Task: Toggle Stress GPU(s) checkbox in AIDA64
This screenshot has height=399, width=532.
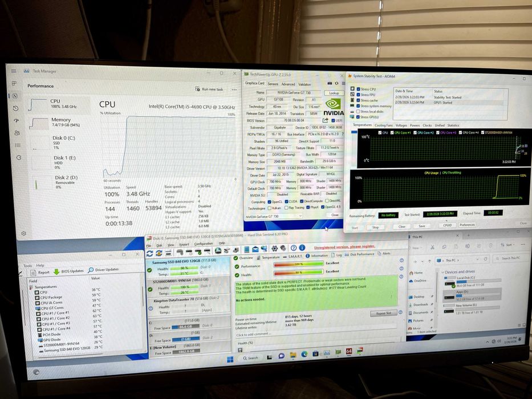Action: tap(358, 117)
